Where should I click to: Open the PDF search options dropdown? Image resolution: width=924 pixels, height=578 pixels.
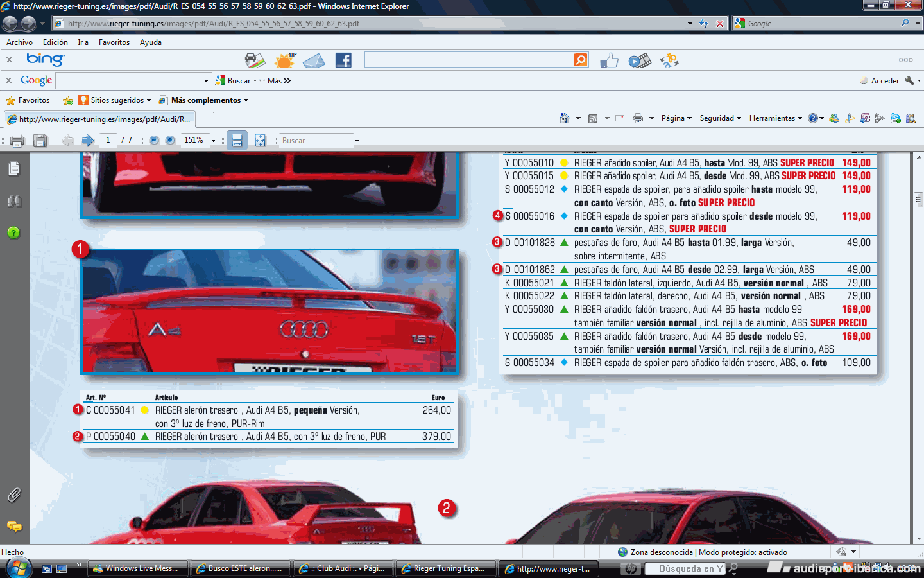pos(357,141)
